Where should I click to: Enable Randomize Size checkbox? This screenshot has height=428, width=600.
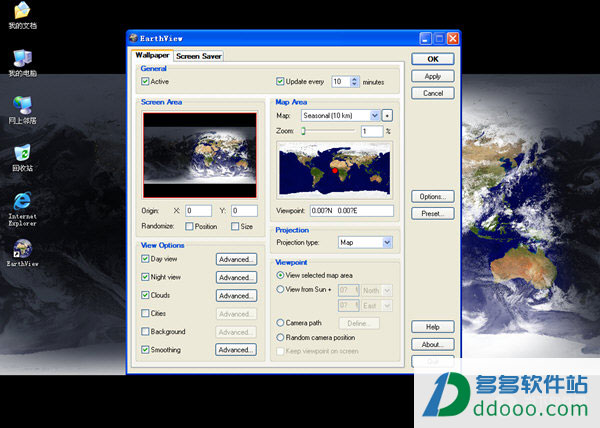tap(235, 226)
